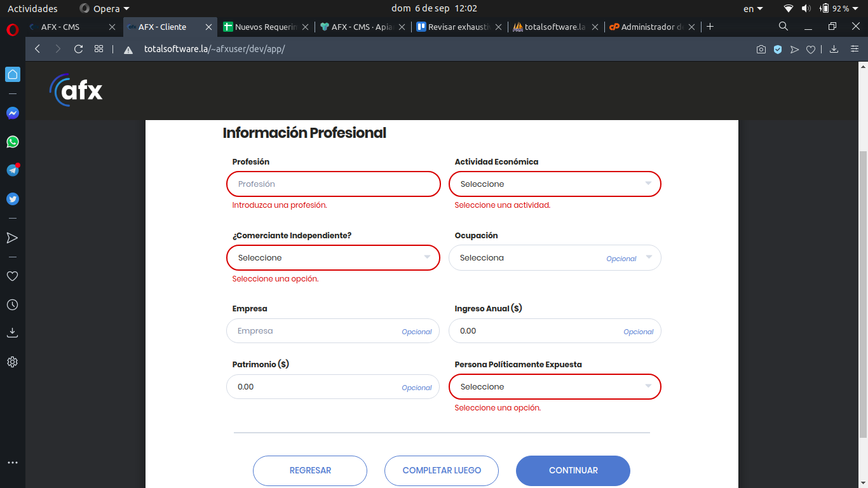Open Messenger in the Opera sidebar
The width and height of the screenshot is (868, 488).
(x=13, y=113)
